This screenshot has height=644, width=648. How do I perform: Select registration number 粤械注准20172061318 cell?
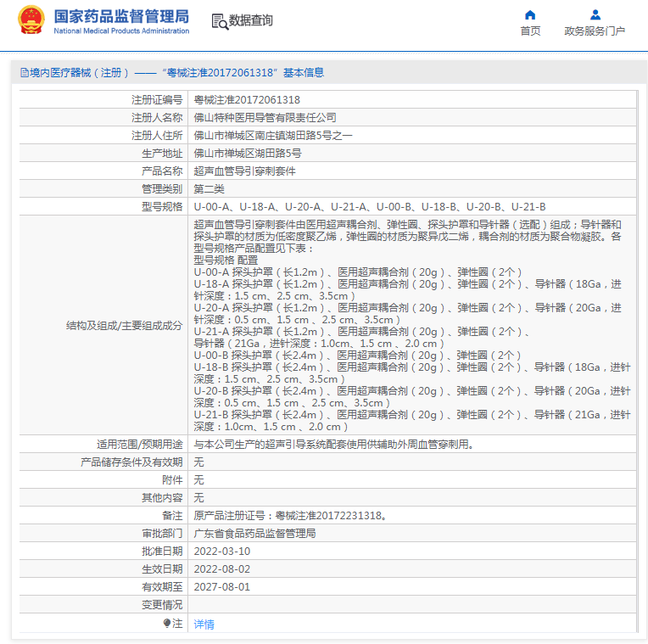(247, 100)
